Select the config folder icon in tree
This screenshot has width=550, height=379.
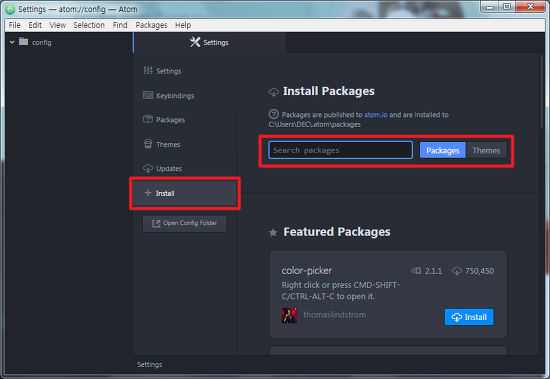24,41
